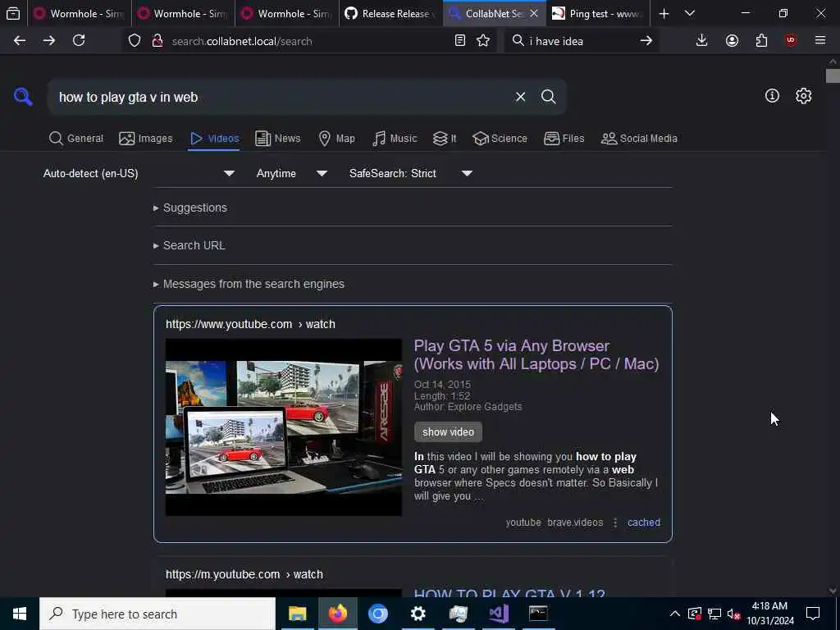Switch to the Science category
This screenshot has width=840, height=630.
(x=500, y=138)
